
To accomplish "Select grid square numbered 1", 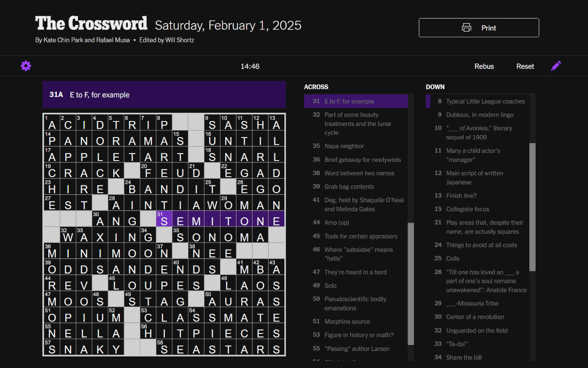I will (x=52, y=122).
